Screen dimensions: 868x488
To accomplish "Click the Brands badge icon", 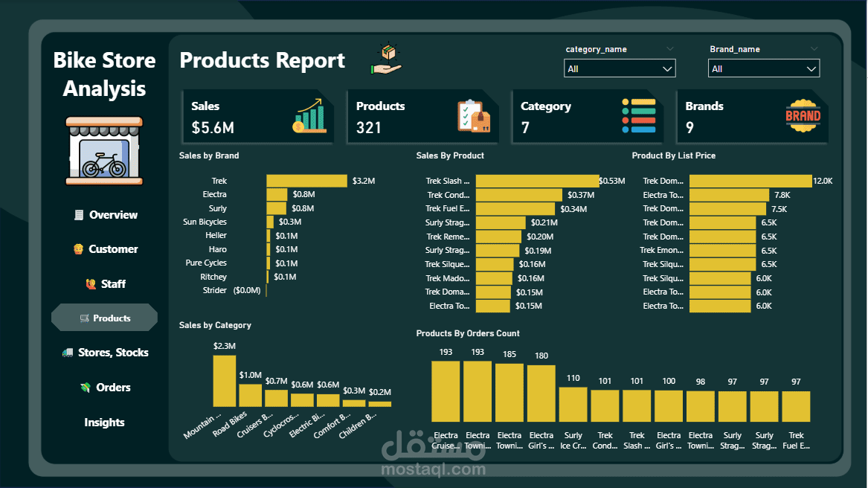I will coord(803,116).
